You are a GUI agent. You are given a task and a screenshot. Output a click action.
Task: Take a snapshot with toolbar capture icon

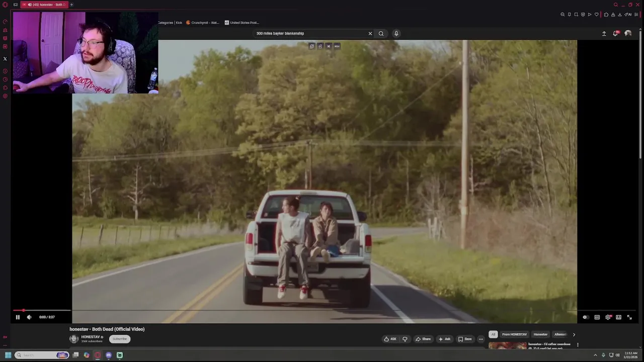pos(576,15)
